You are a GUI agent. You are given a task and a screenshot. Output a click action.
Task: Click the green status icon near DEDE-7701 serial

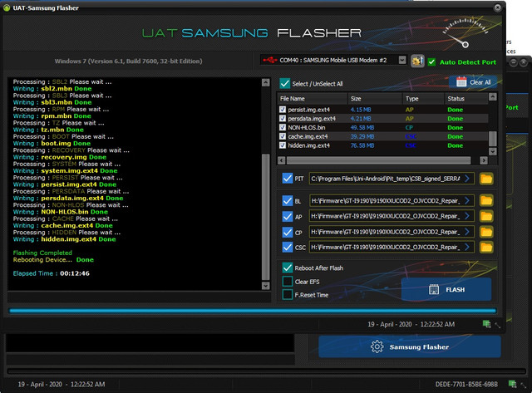512,384
